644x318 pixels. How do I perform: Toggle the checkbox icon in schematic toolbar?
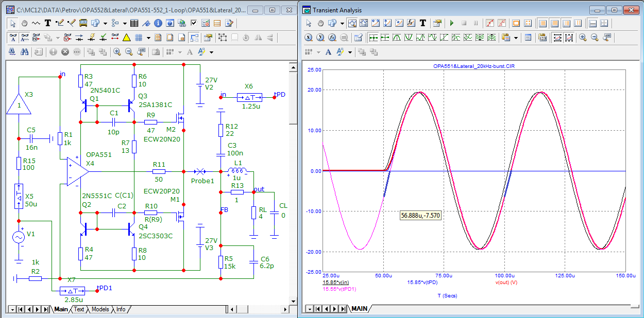194,23
